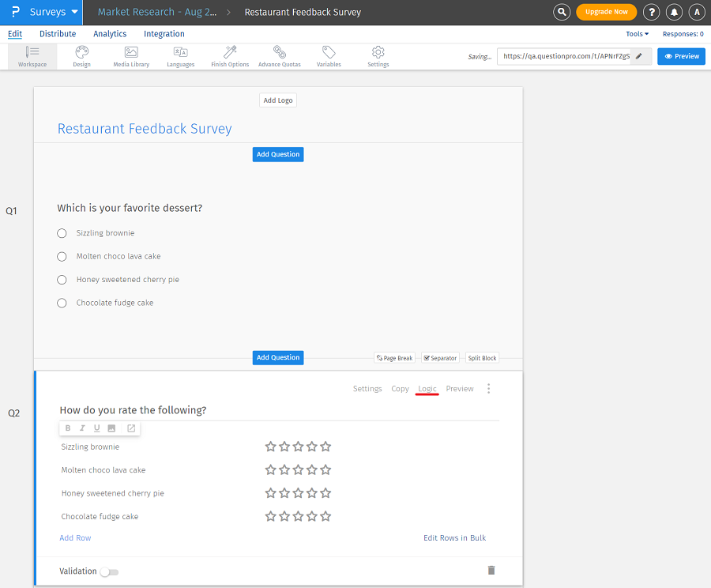Image resolution: width=711 pixels, height=588 pixels.
Task: Open the search icon in the top bar
Action: 561,12
